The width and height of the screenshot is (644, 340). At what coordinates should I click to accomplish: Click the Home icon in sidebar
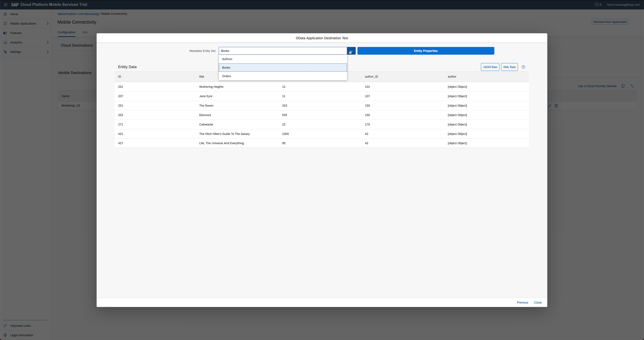click(5, 14)
